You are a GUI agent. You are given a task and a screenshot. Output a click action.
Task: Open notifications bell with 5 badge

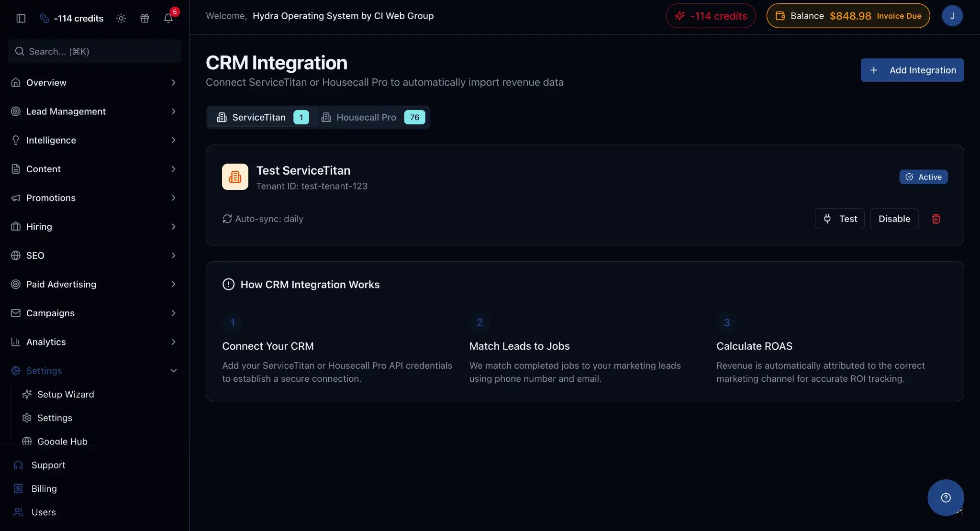168,18
